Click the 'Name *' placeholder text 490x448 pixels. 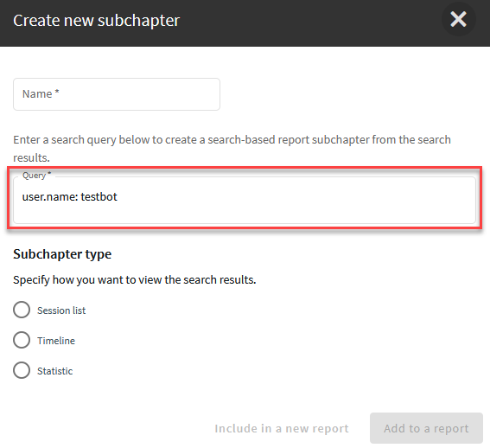pos(41,94)
